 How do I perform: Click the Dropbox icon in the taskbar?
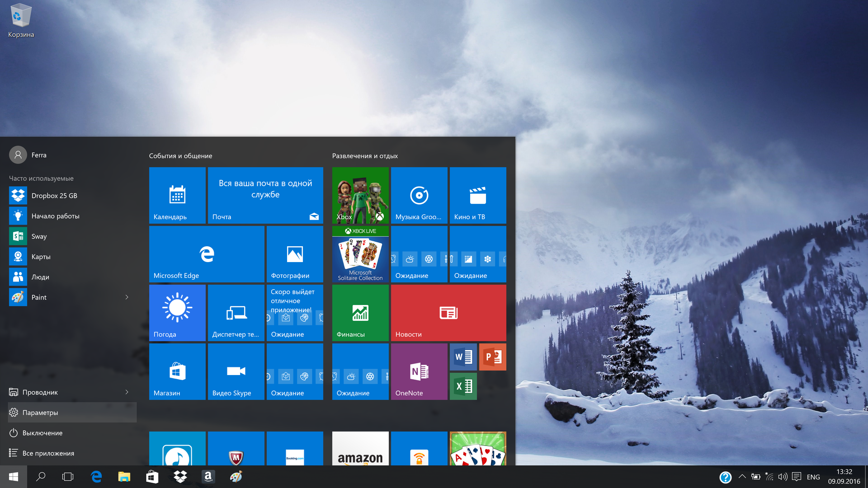[x=180, y=477]
